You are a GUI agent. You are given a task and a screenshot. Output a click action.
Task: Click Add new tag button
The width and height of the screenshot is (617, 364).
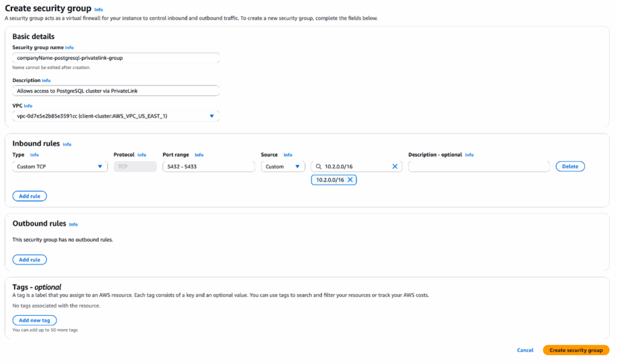click(x=34, y=321)
